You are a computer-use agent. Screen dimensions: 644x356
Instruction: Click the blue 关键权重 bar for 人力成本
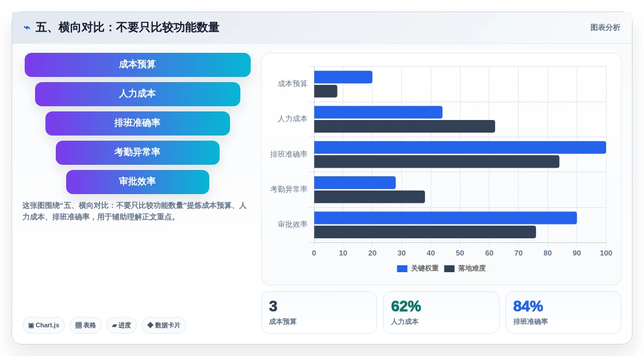(x=378, y=113)
